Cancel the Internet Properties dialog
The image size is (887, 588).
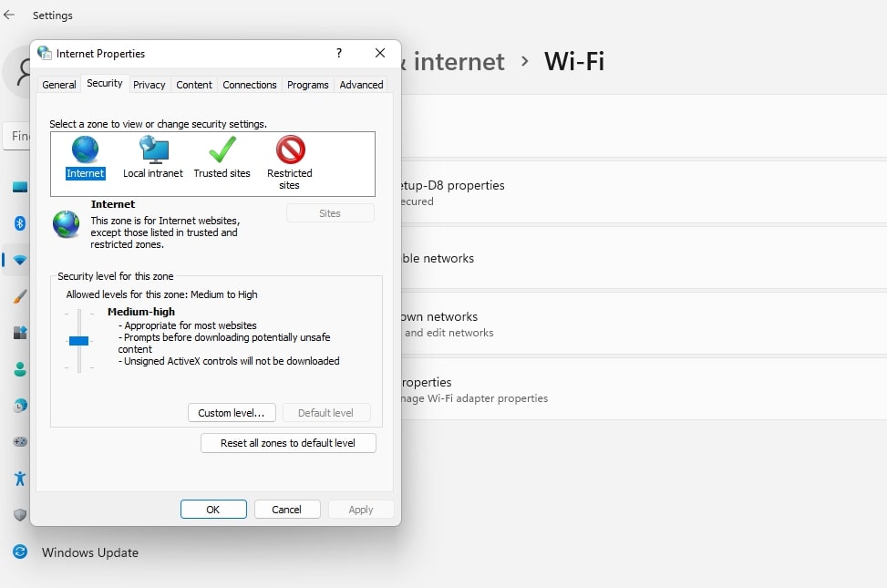point(287,510)
